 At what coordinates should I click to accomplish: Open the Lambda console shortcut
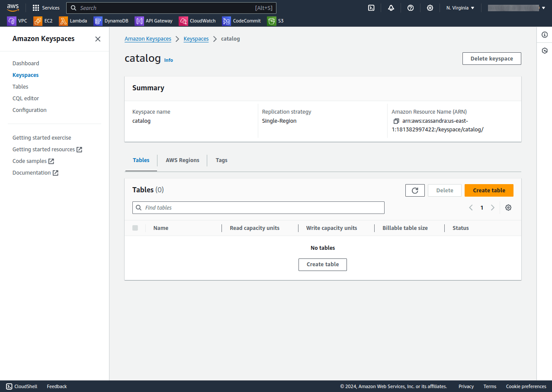(74, 21)
